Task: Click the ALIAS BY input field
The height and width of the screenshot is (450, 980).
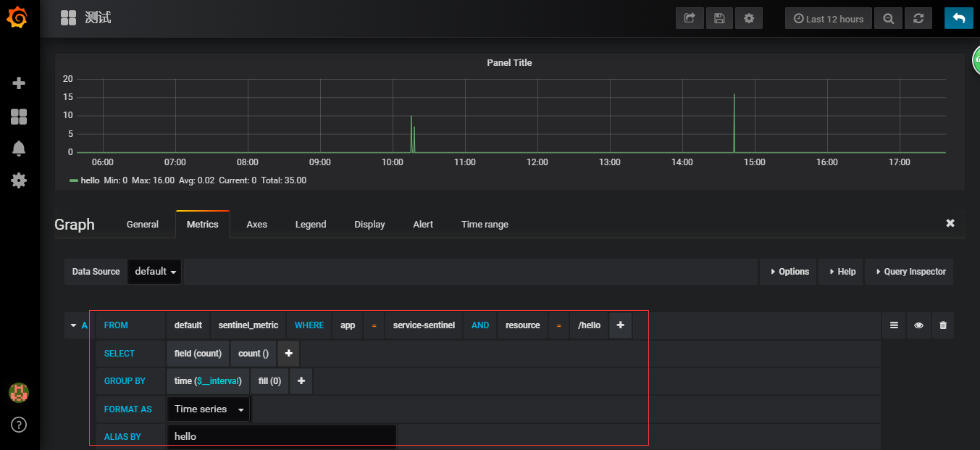Action: [282, 436]
